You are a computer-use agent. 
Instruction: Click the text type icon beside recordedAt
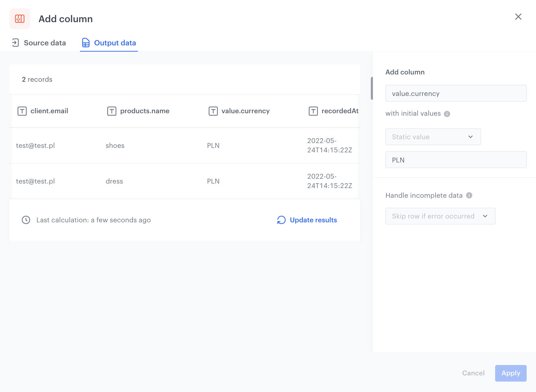coord(313,111)
